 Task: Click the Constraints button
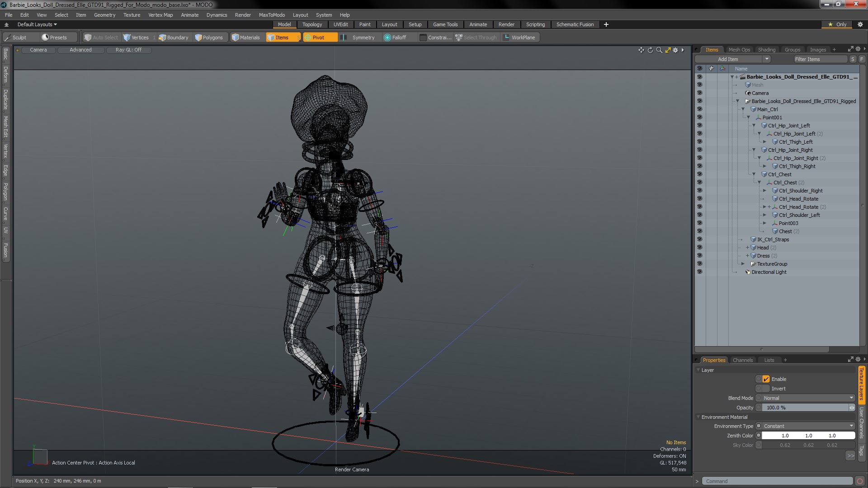point(435,38)
